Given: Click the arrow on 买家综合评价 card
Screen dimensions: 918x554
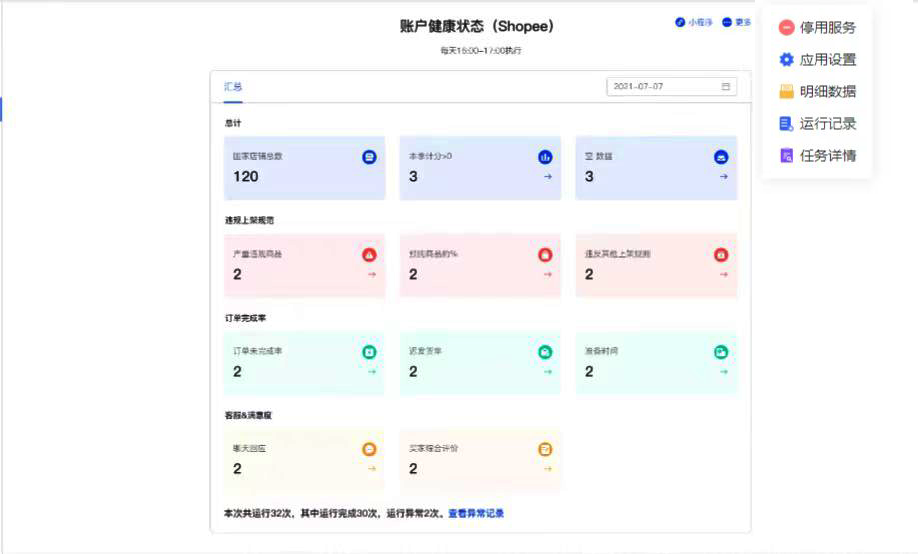Looking at the screenshot, I should point(547,468).
